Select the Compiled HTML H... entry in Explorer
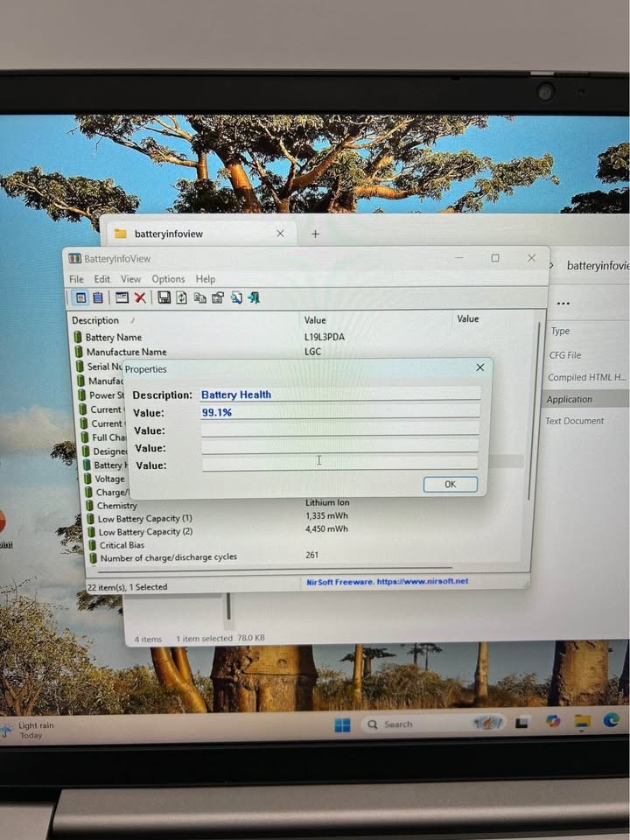The image size is (630, 840). coord(586,377)
